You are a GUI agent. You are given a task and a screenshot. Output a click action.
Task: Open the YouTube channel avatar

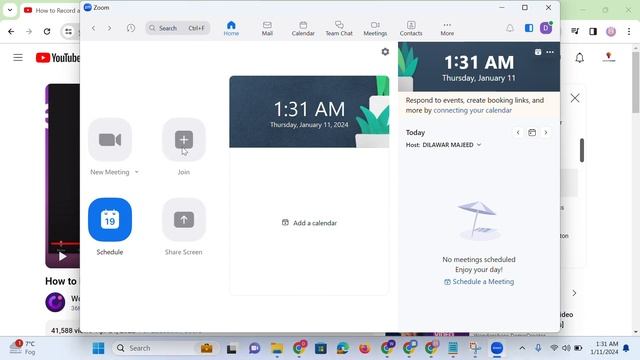point(55,302)
